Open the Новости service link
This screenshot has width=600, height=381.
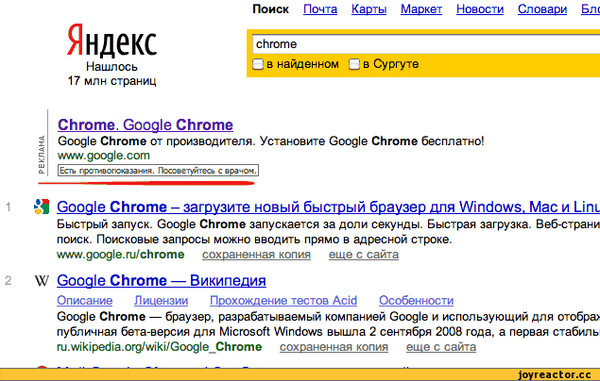tap(480, 9)
